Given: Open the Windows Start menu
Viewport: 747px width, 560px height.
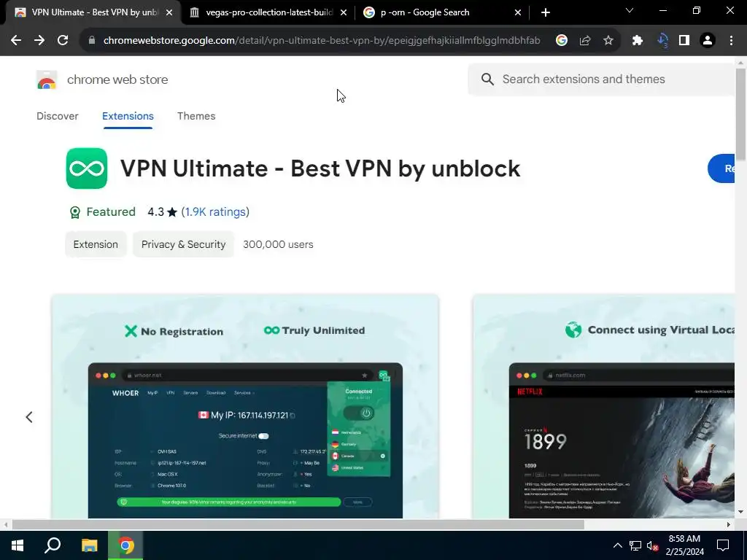Looking at the screenshot, I should pos(18,545).
